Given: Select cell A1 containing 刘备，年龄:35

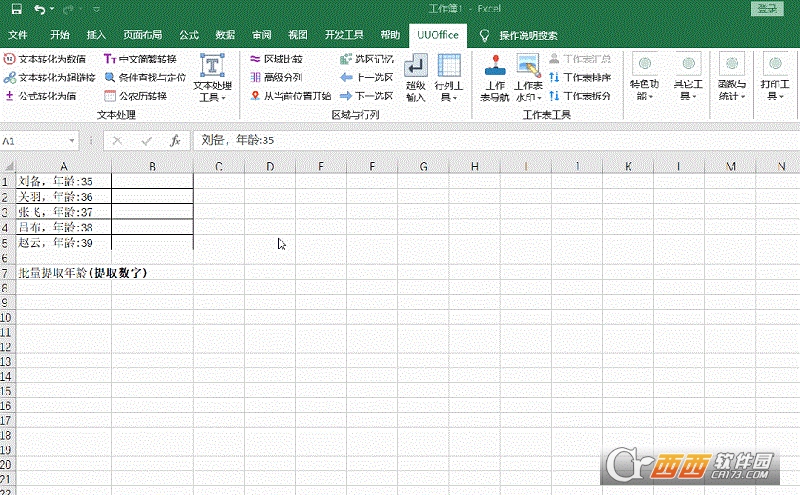Looking at the screenshot, I should (64, 181).
